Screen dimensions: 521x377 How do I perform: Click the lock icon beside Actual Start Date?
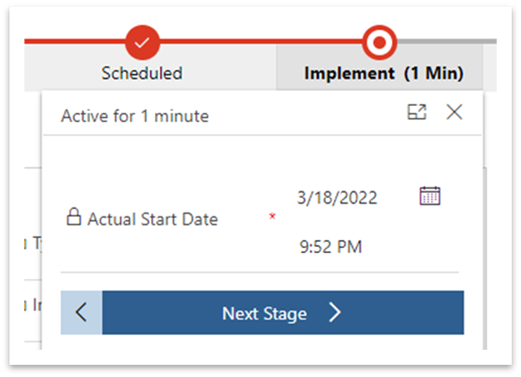point(74,217)
